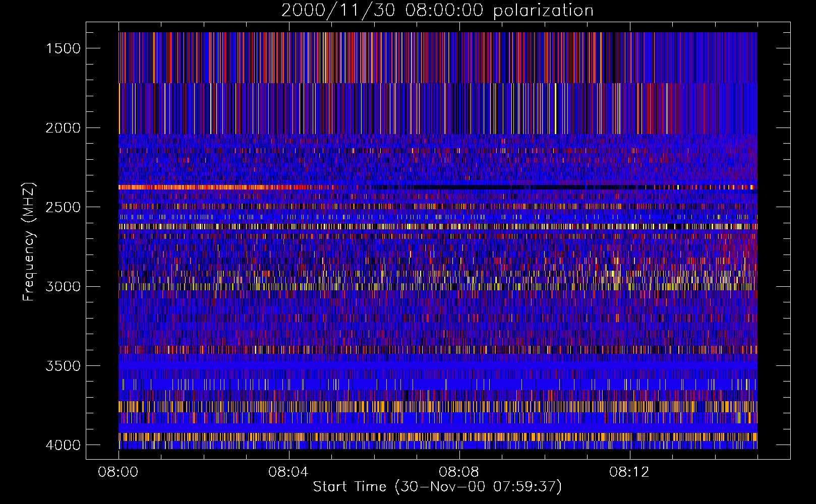
Task: Select the 2500 frequency axis label
Action: [x=63, y=207]
